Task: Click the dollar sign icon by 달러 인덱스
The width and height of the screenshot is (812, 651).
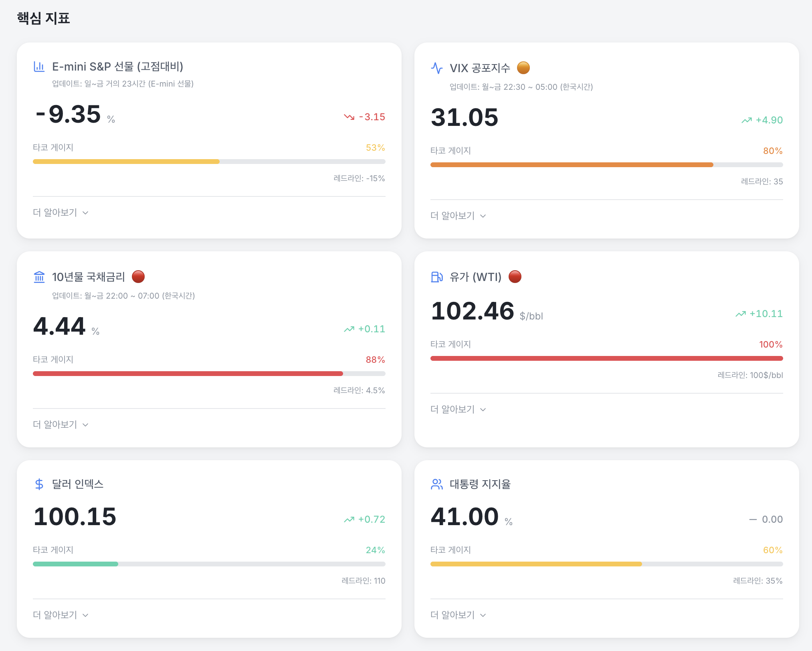Action: [39, 484]
